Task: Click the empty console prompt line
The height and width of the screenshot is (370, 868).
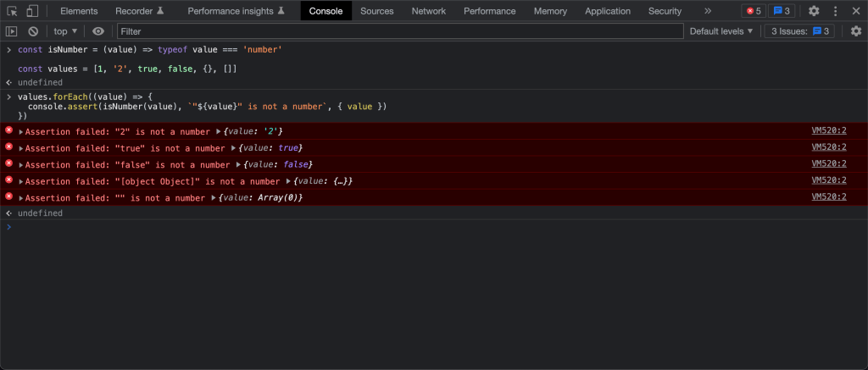Action: pos(434,227)
